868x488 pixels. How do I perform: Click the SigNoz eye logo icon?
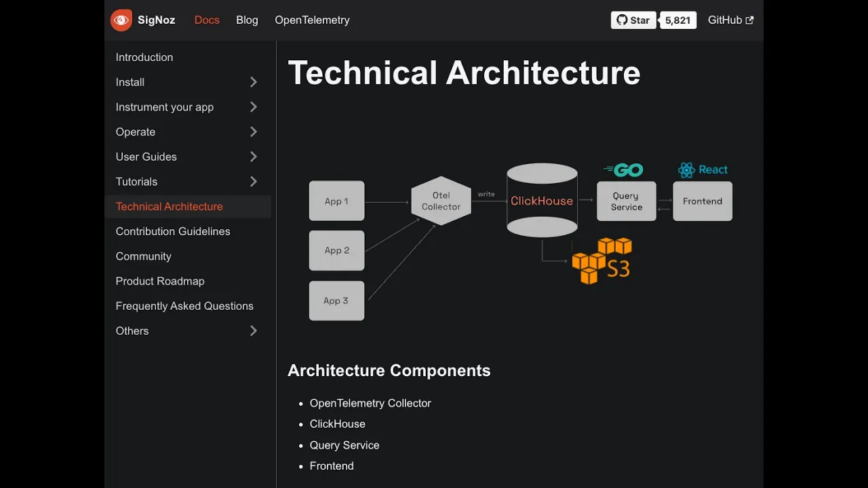tap(121, 20)
